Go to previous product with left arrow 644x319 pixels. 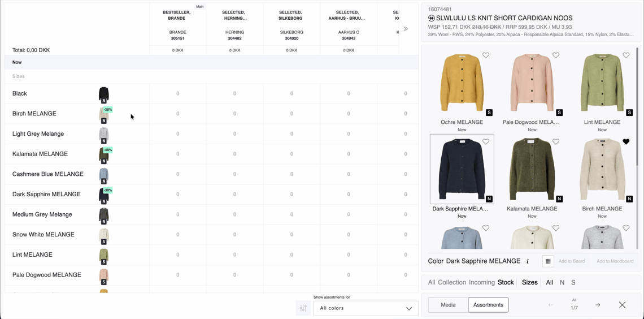(x=551, y=305)
